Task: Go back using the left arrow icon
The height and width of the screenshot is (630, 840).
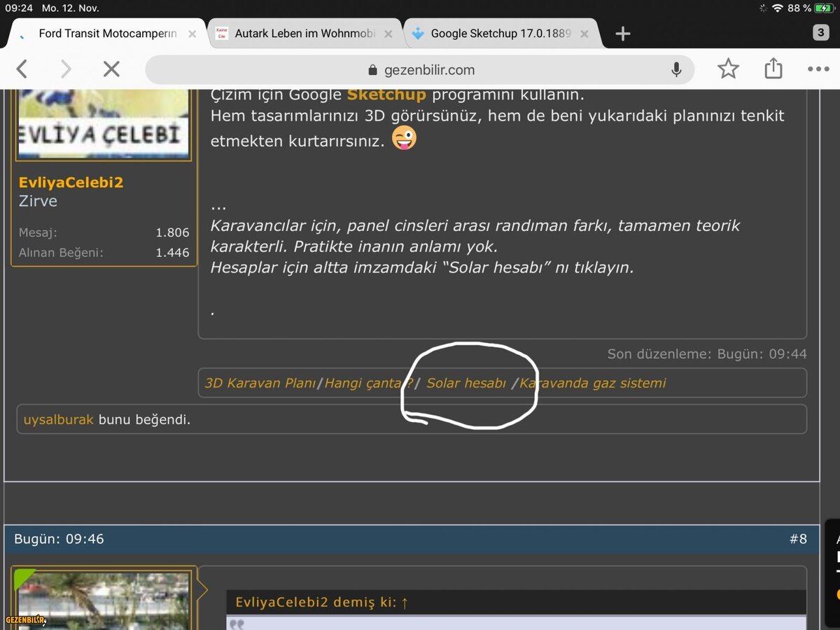Action: (22, 69)
